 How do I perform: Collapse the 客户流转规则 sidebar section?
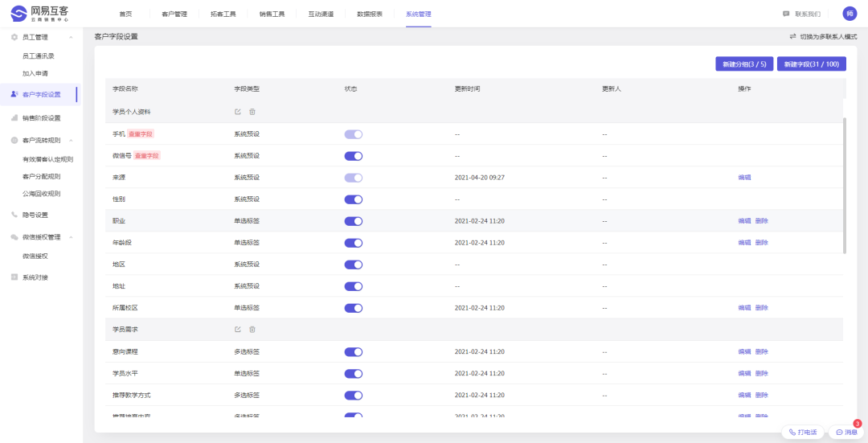[72, 141]
